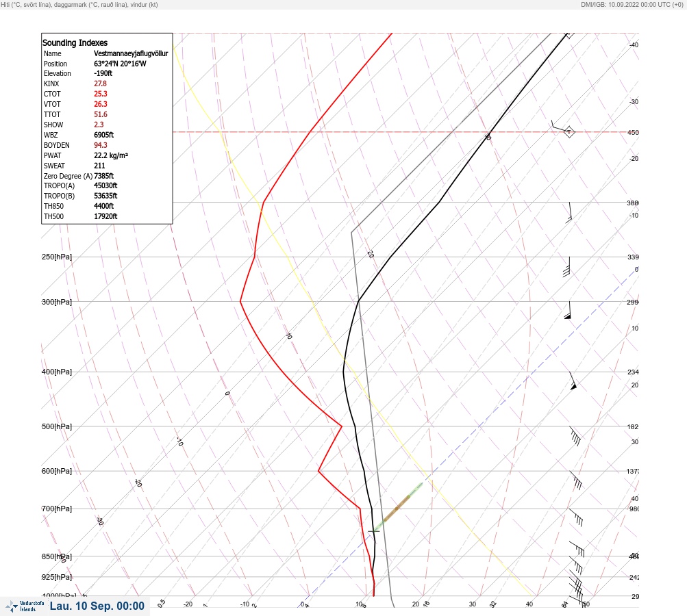This screenshot has height=616, width=687.
Task: Click the SHOW value 2.3
Action: 99,125
